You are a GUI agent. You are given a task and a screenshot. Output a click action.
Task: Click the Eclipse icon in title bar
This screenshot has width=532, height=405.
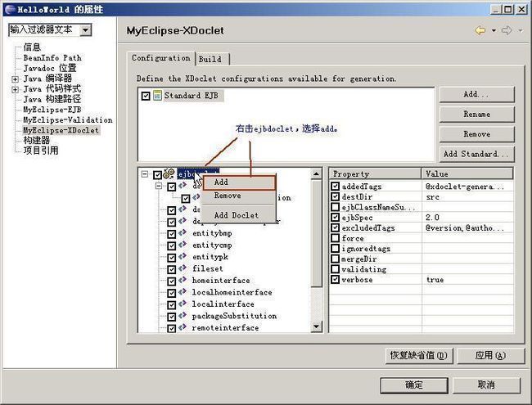(x=10, y=9)
